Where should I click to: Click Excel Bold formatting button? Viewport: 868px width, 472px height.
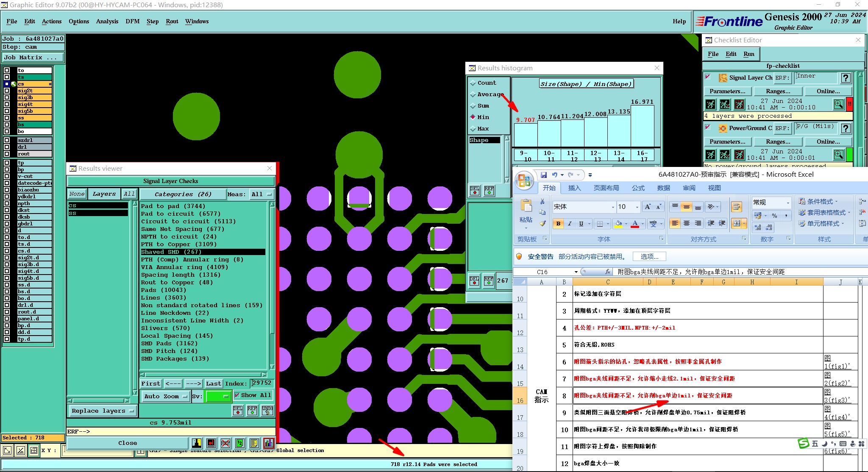pyautogui.click(x=558, y=224)
